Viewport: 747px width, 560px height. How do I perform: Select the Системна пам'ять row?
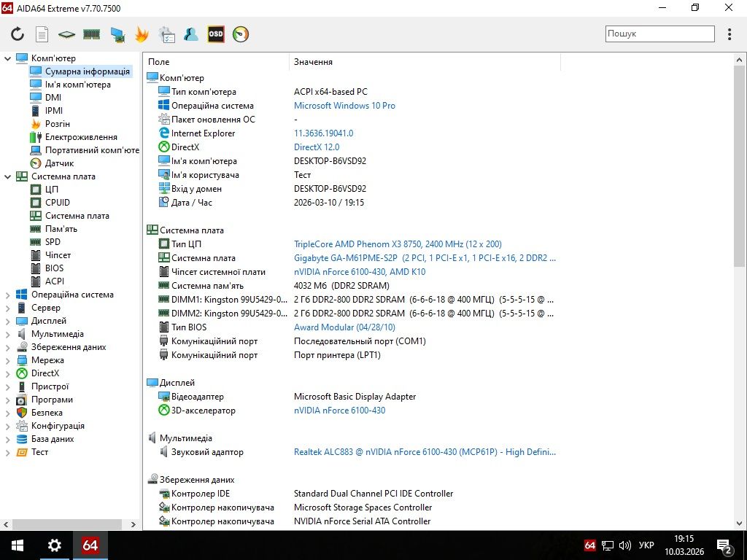point(351,286)
